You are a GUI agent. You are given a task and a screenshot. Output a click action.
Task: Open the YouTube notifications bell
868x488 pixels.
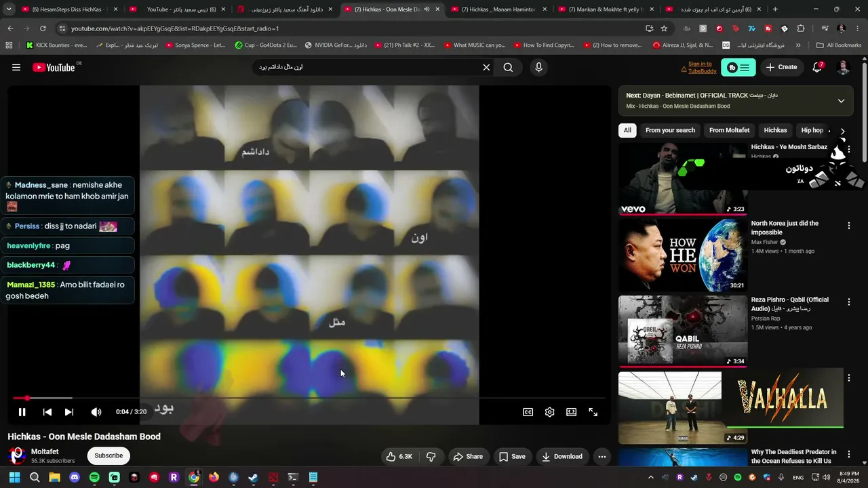click(817, 67)
